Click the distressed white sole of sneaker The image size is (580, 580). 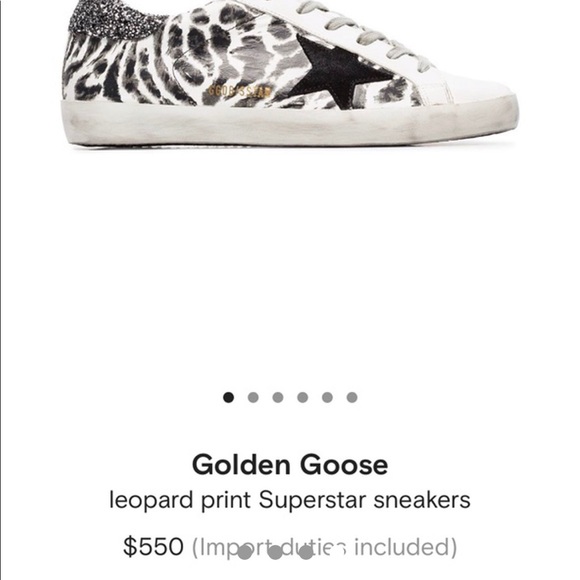(290, 123)
